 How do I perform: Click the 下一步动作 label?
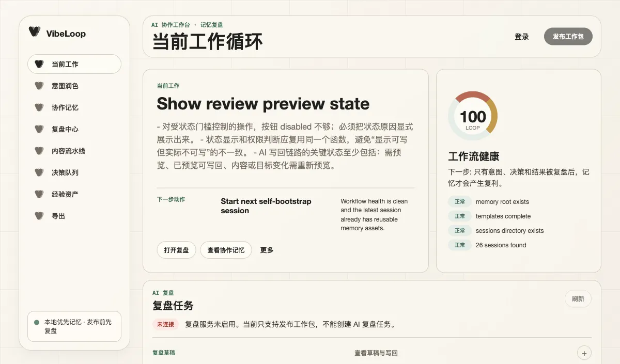171,199
